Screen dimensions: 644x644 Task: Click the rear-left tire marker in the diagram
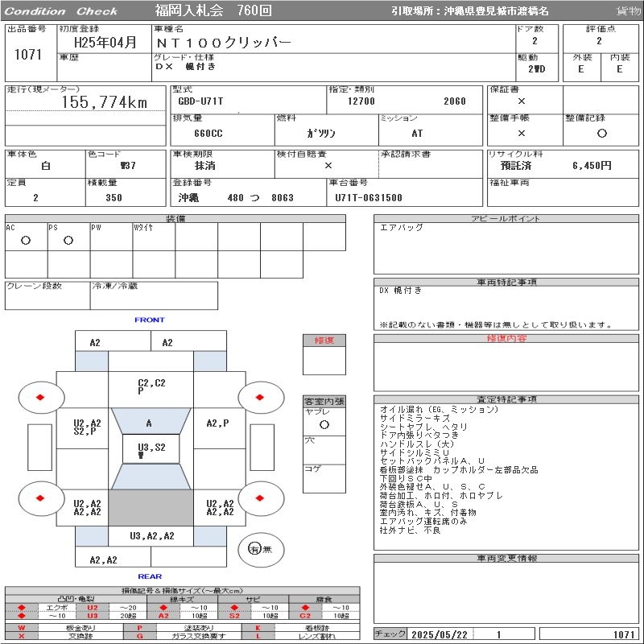tap(41, 498)
